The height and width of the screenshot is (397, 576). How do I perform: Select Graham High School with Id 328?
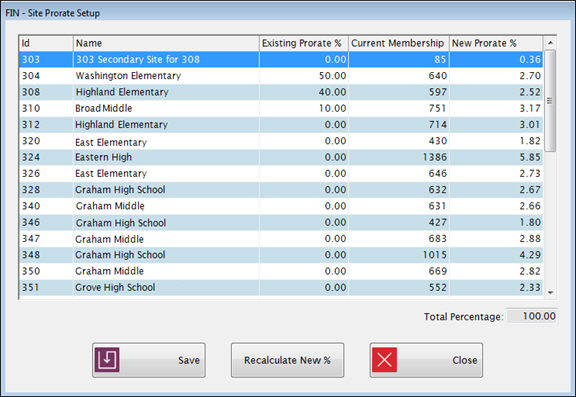pyautogui.click(x=281, y=190)
